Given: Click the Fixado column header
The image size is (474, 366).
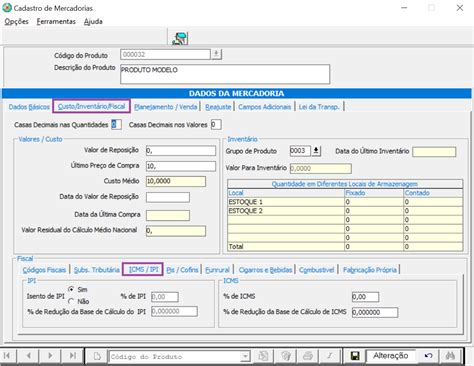Looking at the screenshot, I should pyautogui.click(x=374, y=193).
